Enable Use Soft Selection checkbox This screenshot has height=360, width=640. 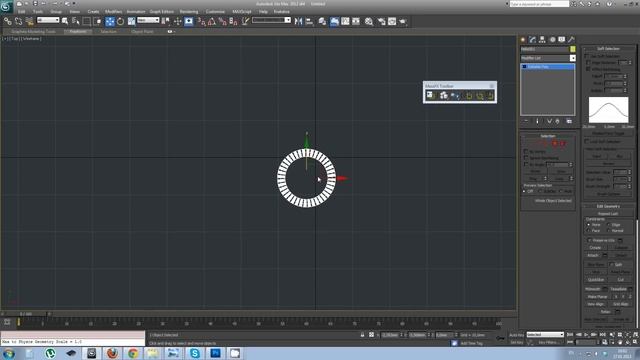coord(587,56)
